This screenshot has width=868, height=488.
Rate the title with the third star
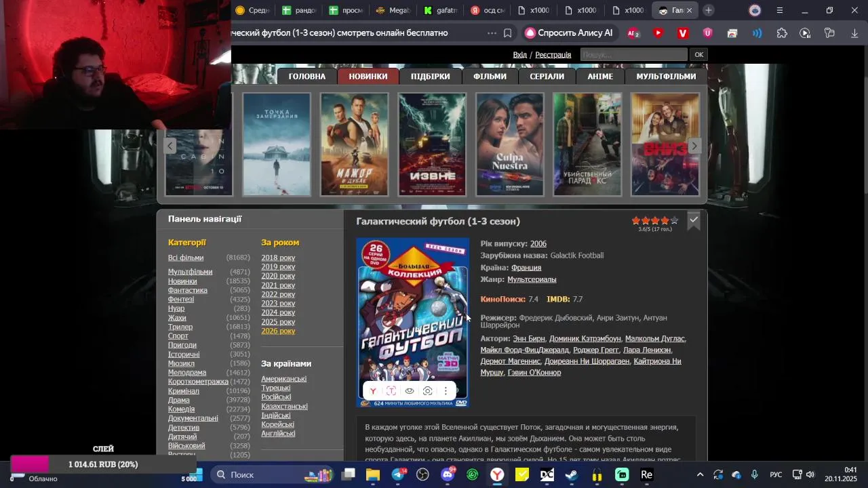655,220
